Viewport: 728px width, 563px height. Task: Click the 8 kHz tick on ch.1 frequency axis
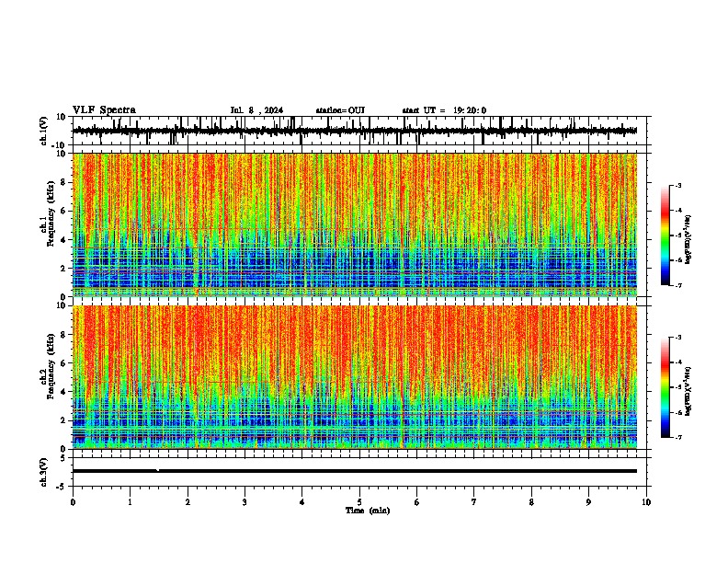tap(64, 182)
